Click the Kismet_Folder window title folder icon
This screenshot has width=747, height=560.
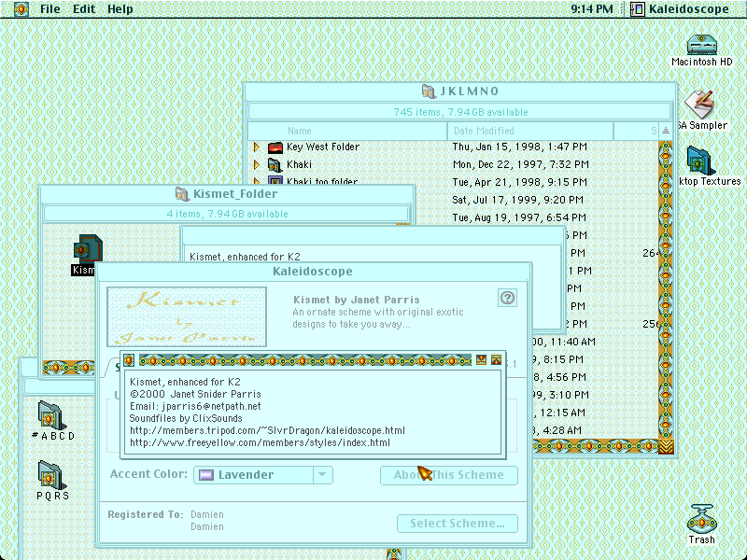pyautogui.click(x=182, y=194)
